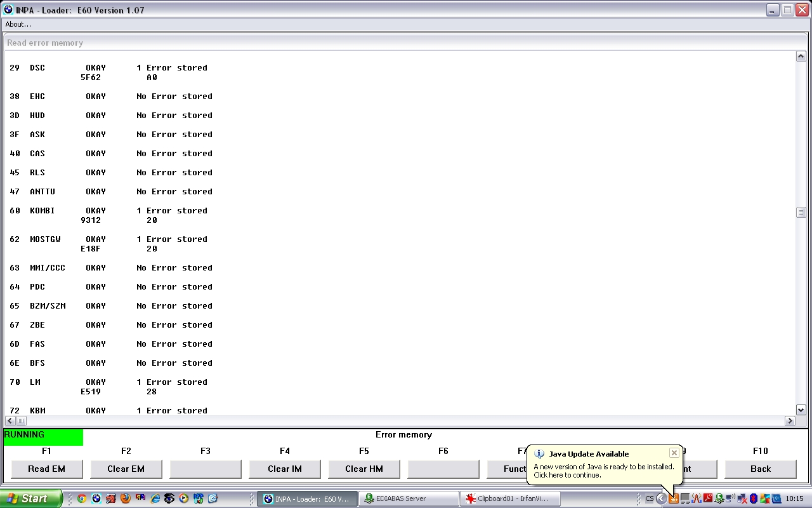Close the Java Update Available balloon
Image resolution: width=812 pixels, height=508 pixels.
click(674, 453)
